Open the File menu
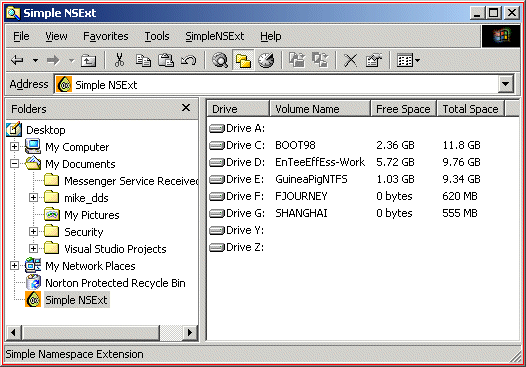This screenshot has height=367, width=526. [x=21, y=36]
